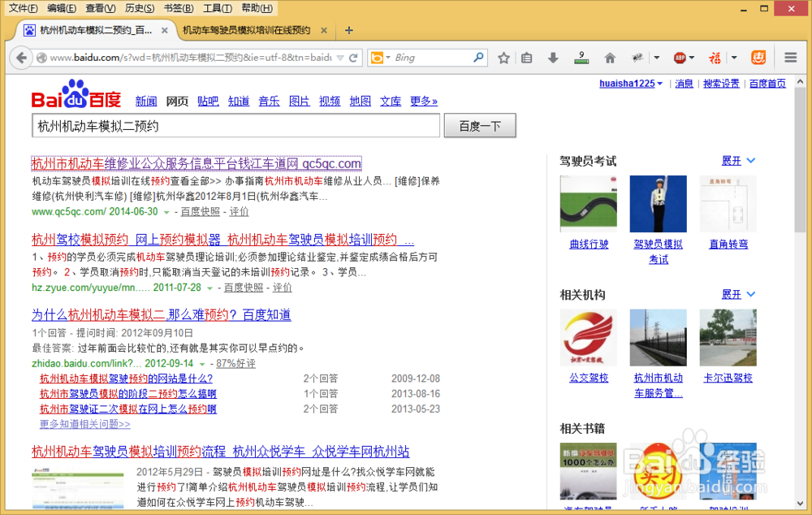812x515 pixels.
Task: Click the search magnifier in Bing box
Action: coord(478,58)
